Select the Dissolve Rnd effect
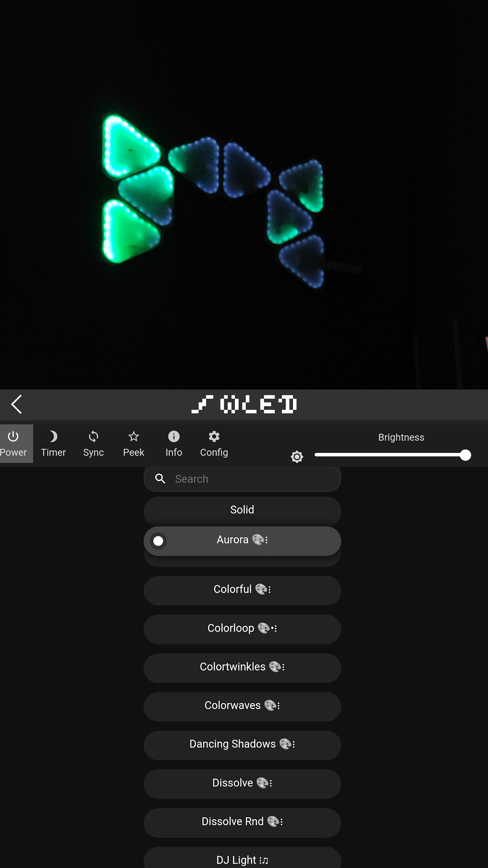488x868 pixels. pos(242,822)
